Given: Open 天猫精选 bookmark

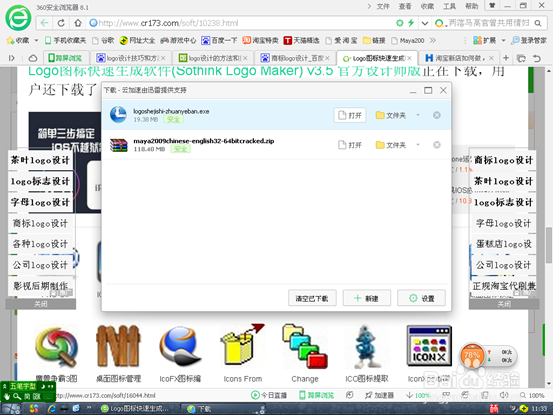Looking at the screenshot, I should [302, 41].
